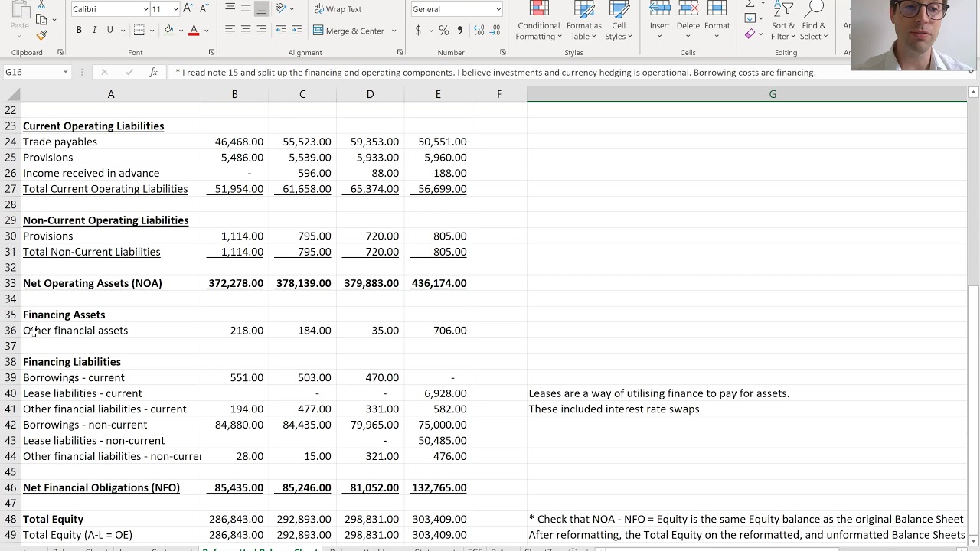Toggle Underline formatting

[109, 30]
